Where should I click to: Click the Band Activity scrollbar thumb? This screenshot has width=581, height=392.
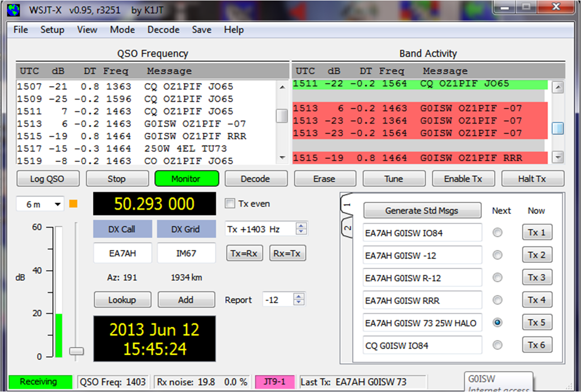558,128
